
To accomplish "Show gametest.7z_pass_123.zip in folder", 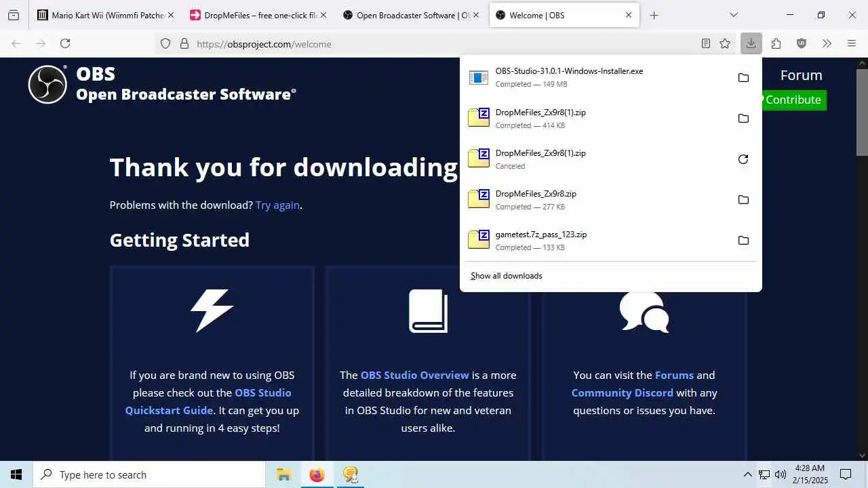I will [743, 241].
